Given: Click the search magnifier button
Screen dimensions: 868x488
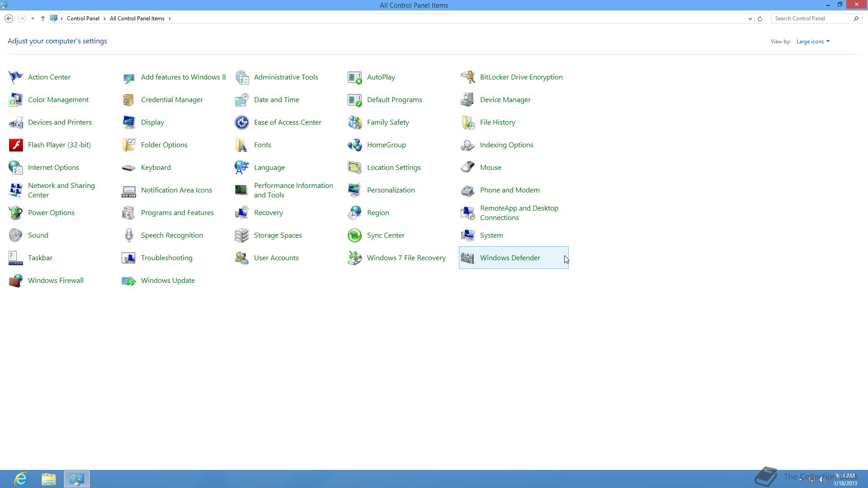Looking at the screenshot, I should pos(856,19).
